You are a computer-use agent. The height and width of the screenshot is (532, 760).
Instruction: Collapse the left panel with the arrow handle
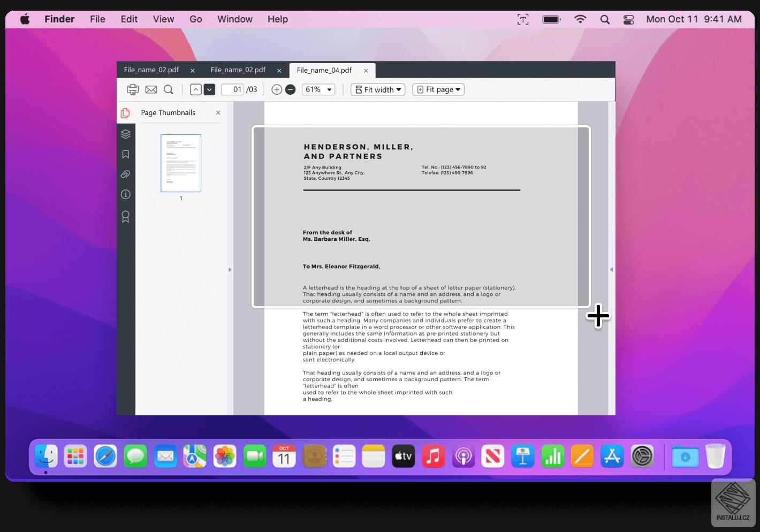point(230,270)
